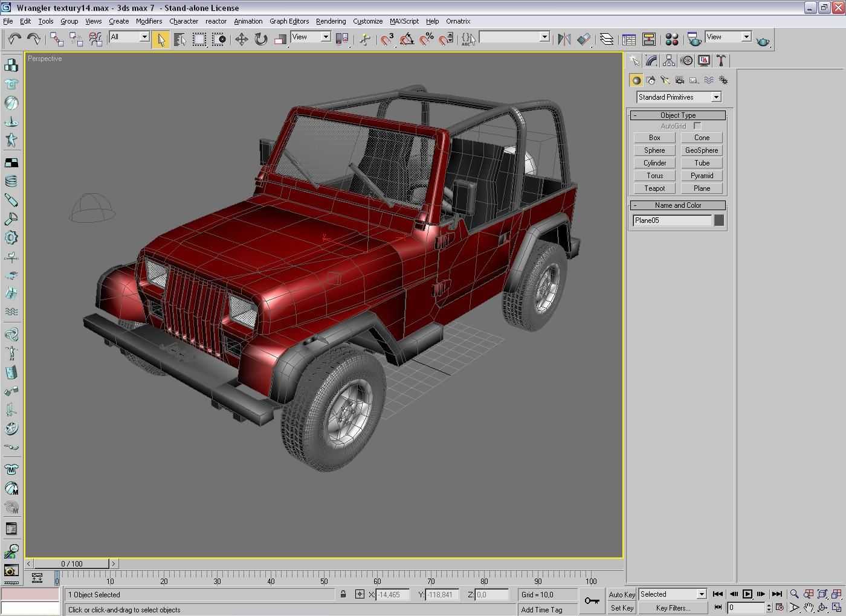Click the object color swatch
Viewport: 846px width, 616px height.
pos(719,220)
